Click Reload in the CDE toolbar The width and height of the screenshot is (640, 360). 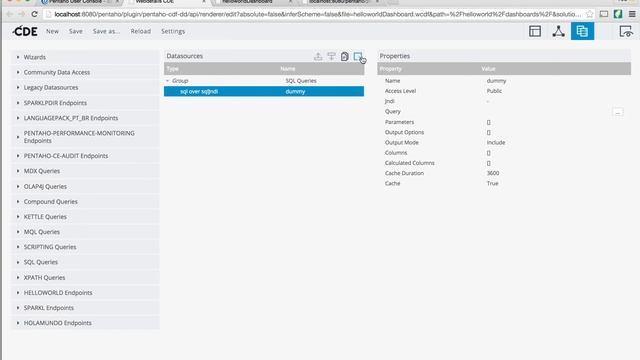(x=140, y=31)
